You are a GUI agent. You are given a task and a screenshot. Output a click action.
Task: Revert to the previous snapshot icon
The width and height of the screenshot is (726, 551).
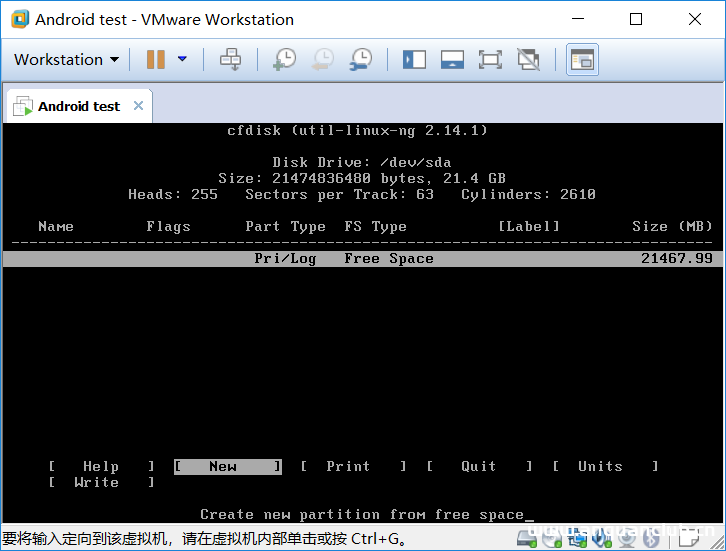[323, 59]
